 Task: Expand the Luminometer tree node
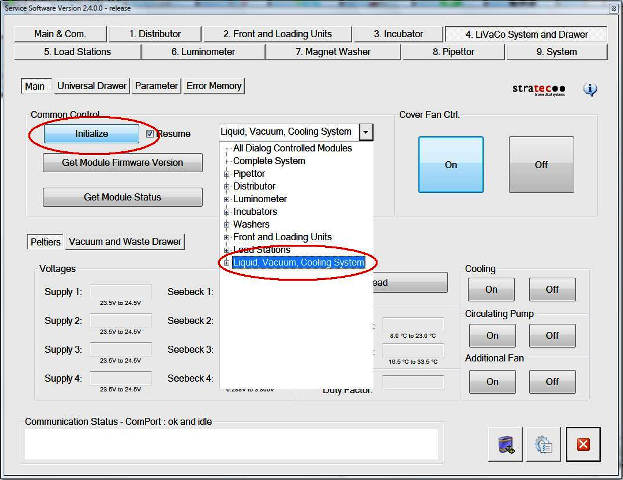[226, 199]
